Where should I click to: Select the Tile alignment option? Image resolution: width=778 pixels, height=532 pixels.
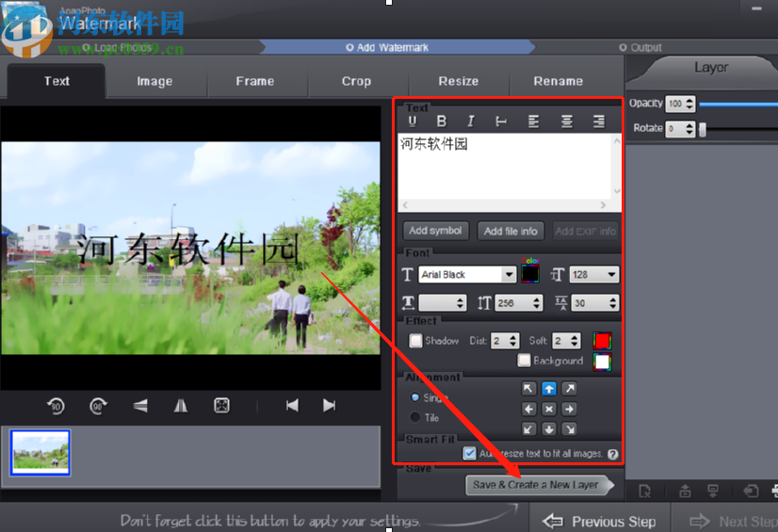(414, 417)
